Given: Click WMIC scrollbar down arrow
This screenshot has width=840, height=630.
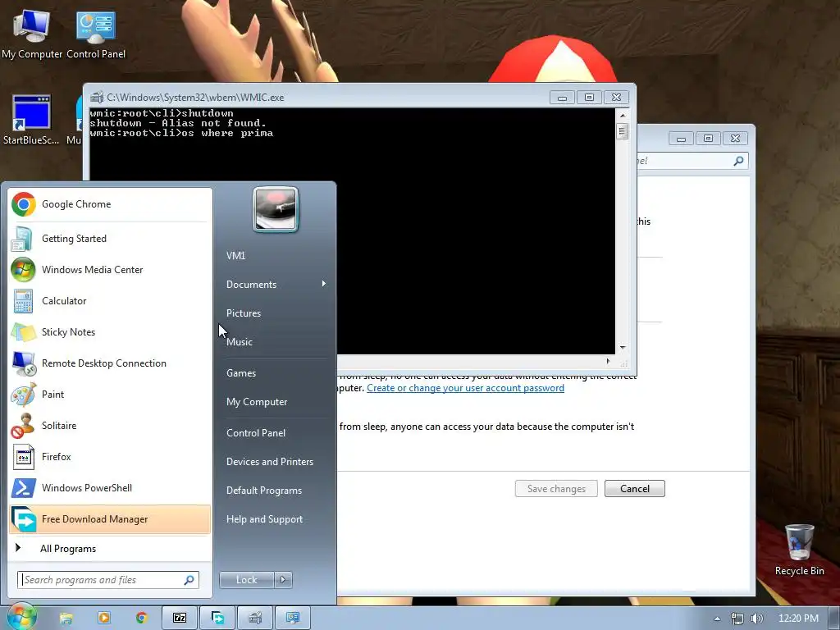Looking at the screenshot, I should tap(622, 348).
